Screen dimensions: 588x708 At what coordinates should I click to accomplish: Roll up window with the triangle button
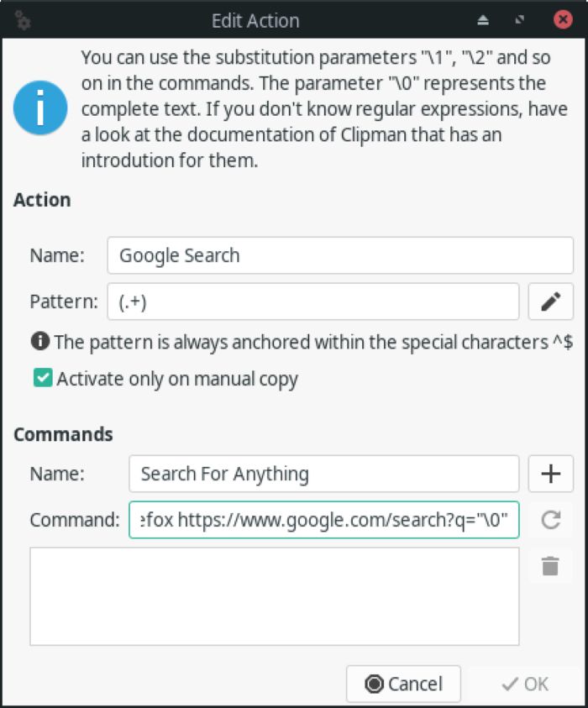point(483,20)
